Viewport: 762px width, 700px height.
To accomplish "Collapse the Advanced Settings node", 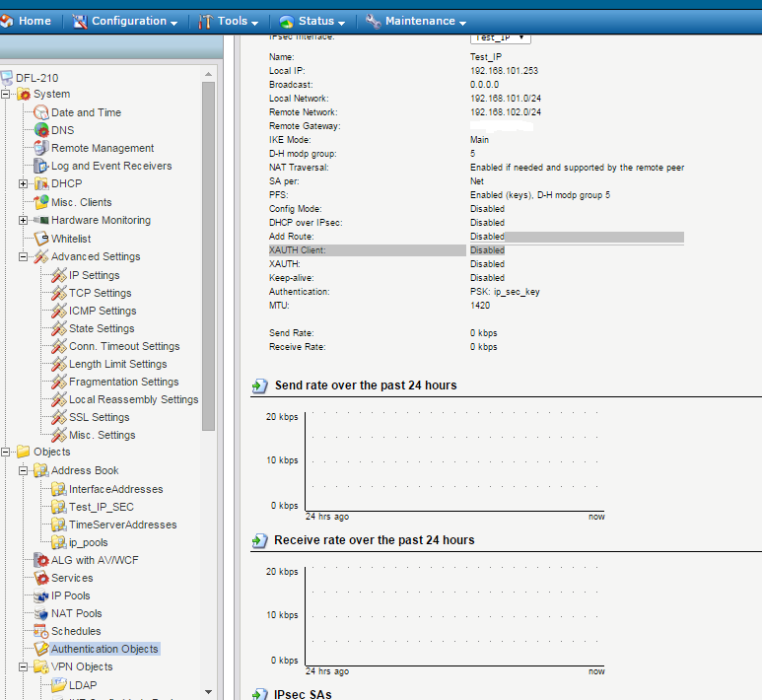I will 24,256.
